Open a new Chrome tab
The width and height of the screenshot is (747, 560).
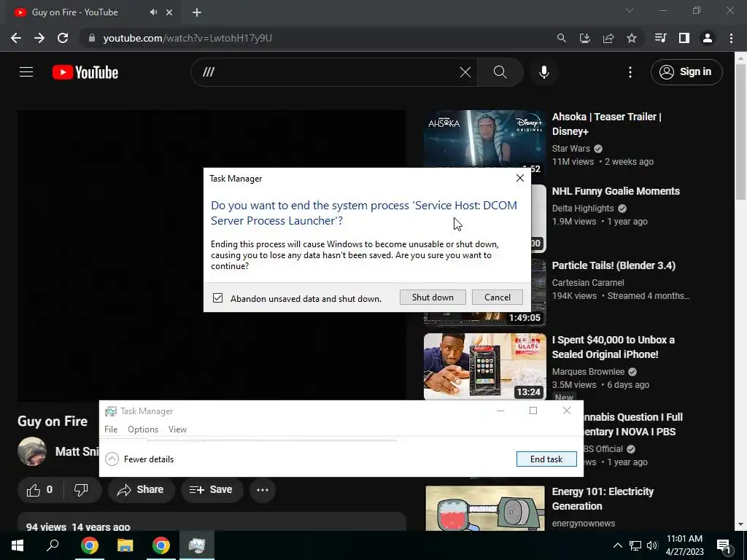pyautogui.click(x=197, y=12)
